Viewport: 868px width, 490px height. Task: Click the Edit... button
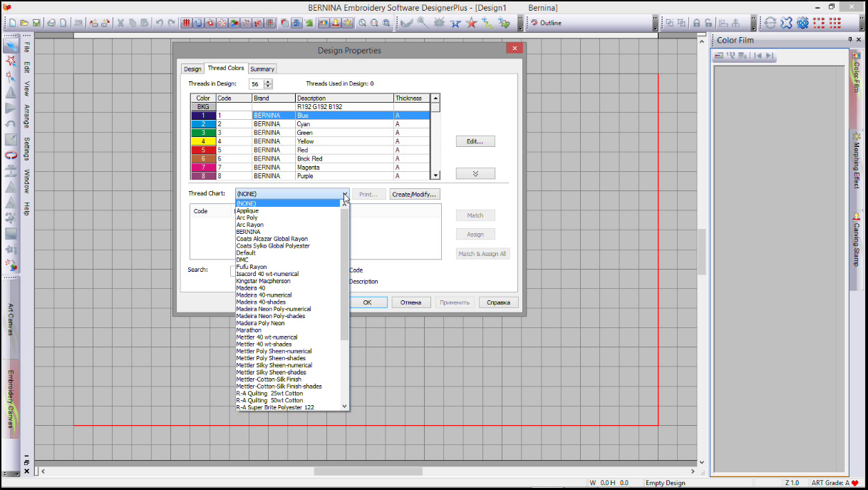475,141
